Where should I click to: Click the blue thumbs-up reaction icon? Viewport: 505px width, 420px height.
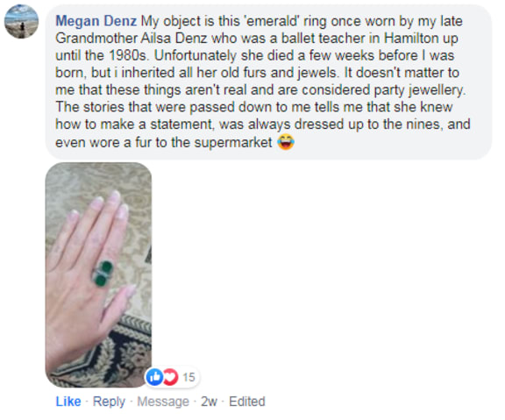click(x=154, y=377)
